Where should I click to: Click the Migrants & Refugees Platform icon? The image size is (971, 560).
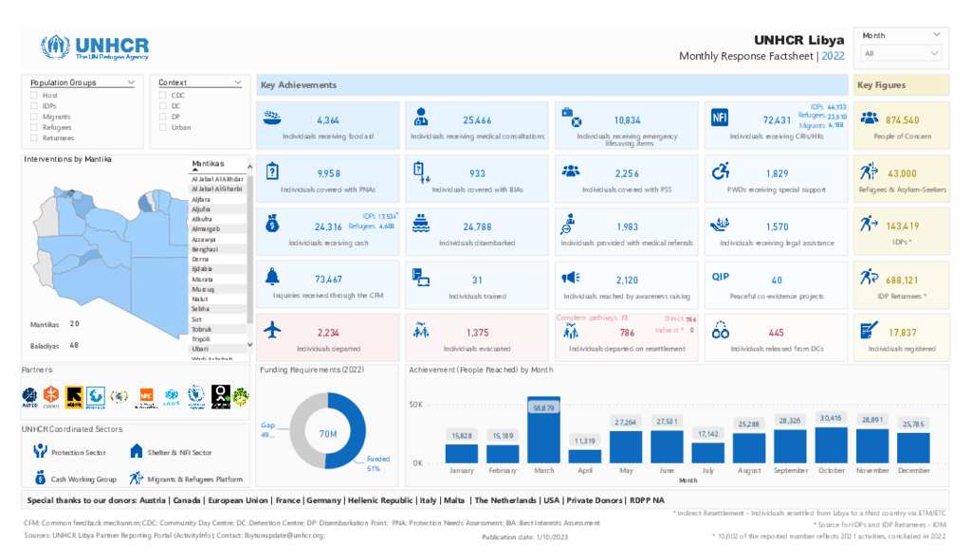pos(137,477)
